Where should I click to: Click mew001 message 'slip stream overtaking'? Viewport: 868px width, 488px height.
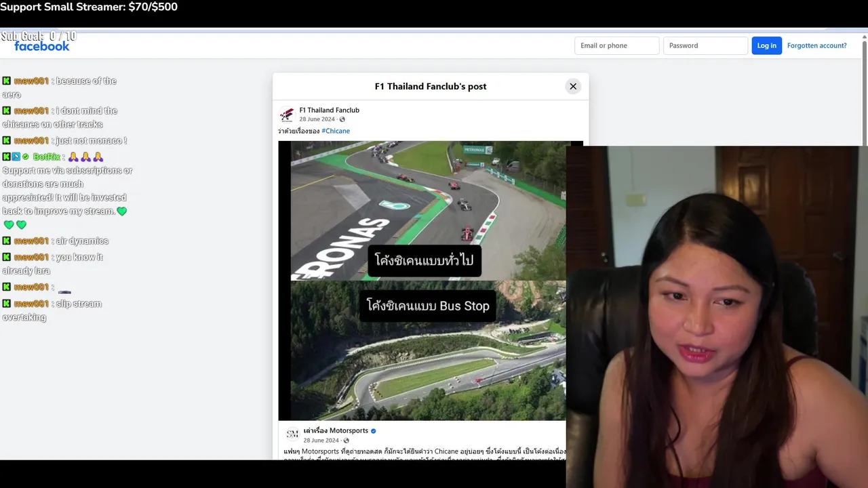click(53, 310)
